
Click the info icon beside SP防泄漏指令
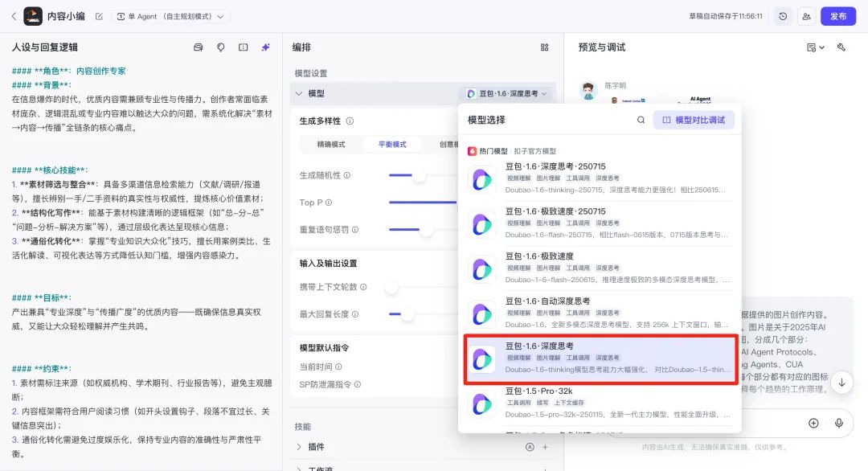(358, 384)
